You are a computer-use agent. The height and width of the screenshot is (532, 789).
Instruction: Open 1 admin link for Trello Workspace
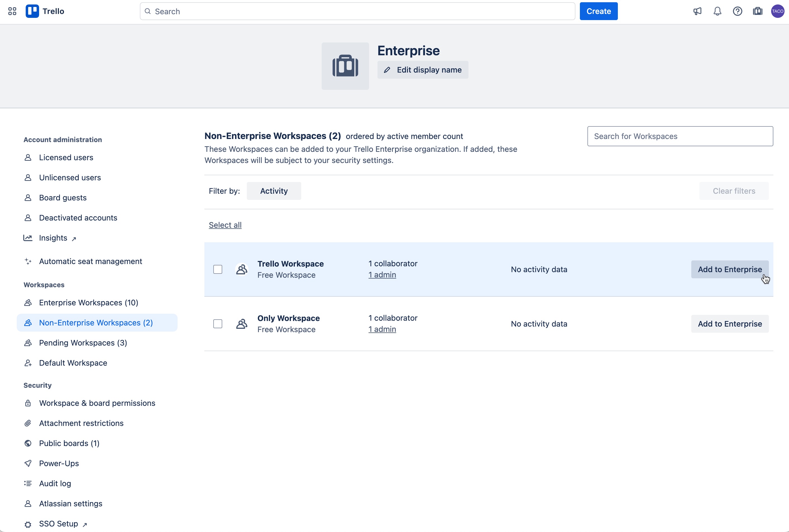coord(382,275)
